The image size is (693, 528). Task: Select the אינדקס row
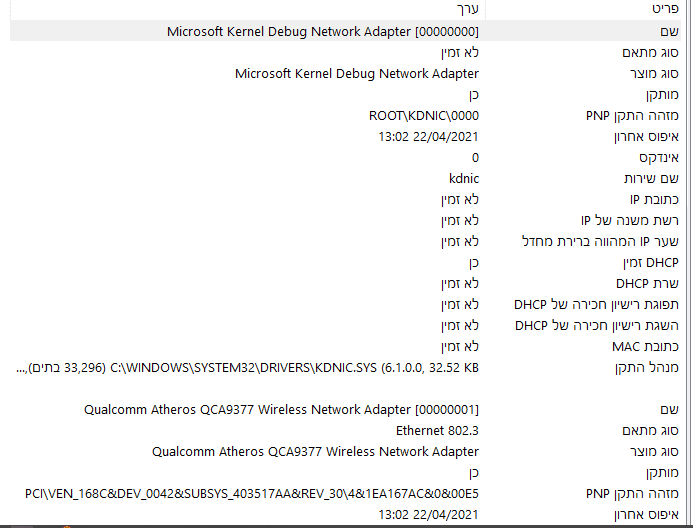point(659,157)
